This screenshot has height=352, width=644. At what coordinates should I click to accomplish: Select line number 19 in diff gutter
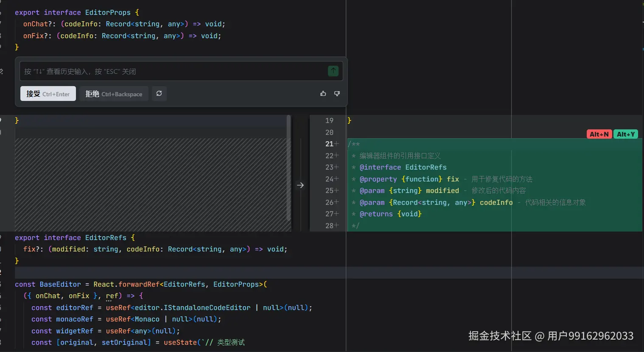pos(329,121)
